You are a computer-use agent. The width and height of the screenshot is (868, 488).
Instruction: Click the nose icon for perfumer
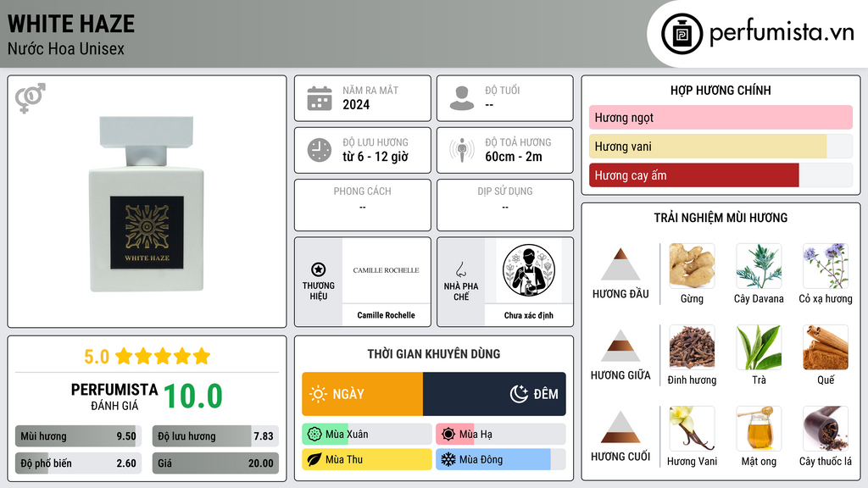click(x=460, y=269)
